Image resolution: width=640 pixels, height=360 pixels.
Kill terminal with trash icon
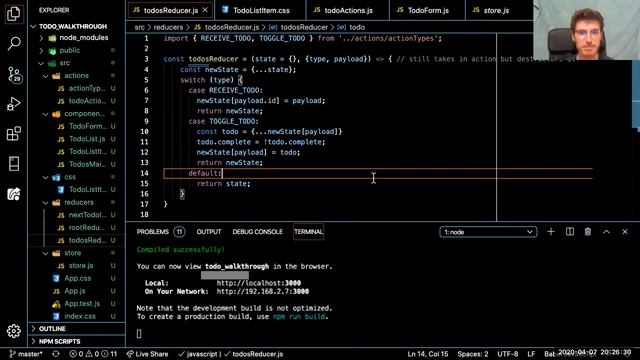(588, 232)
